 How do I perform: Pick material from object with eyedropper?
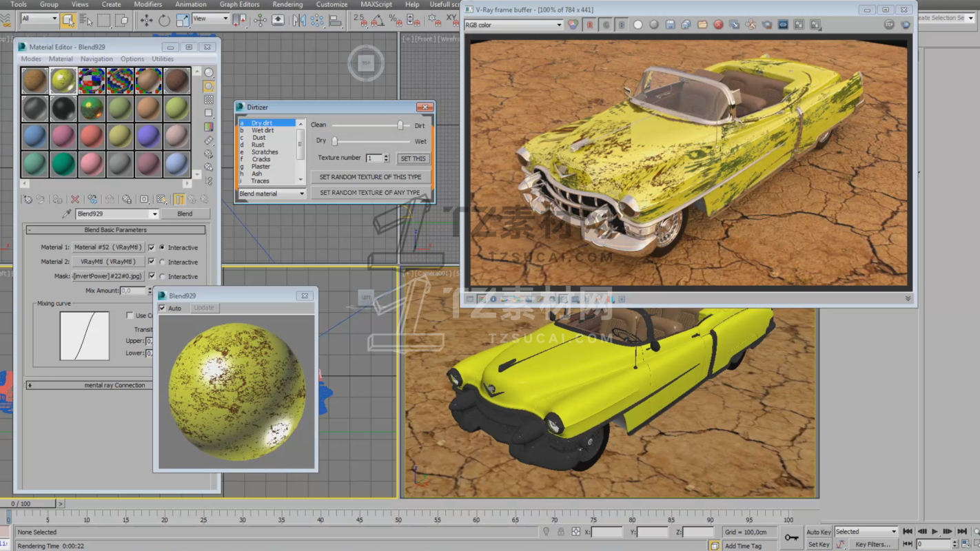pyautogui.click(x=67, y=214)
